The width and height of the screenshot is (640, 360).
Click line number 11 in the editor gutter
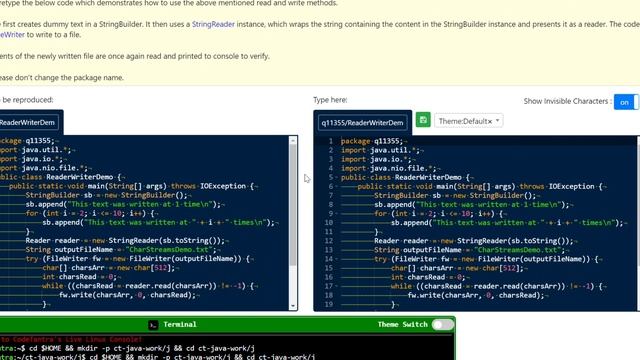tap(329, 232)
